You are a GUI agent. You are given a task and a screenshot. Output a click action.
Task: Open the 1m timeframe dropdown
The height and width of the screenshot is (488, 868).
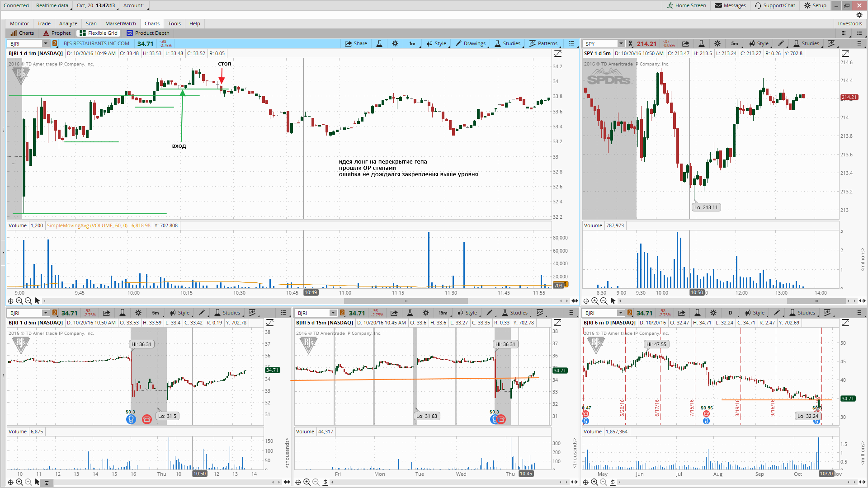(x=412, y=44)
